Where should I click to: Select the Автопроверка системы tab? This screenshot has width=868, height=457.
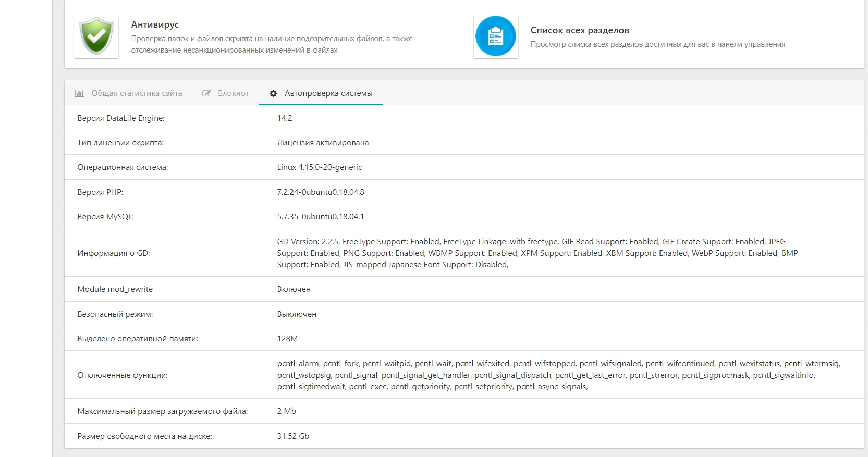point(328,93)
